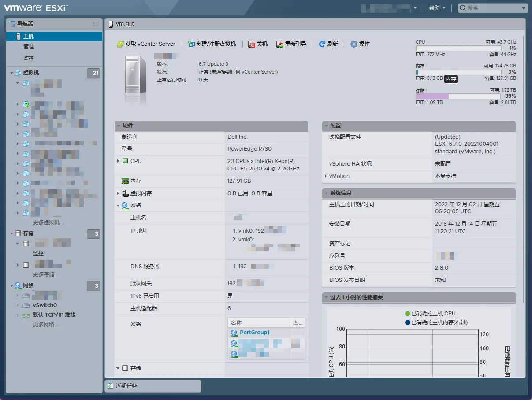Click the 虚拟机 section icon in navigator

(x=18, y=73)
